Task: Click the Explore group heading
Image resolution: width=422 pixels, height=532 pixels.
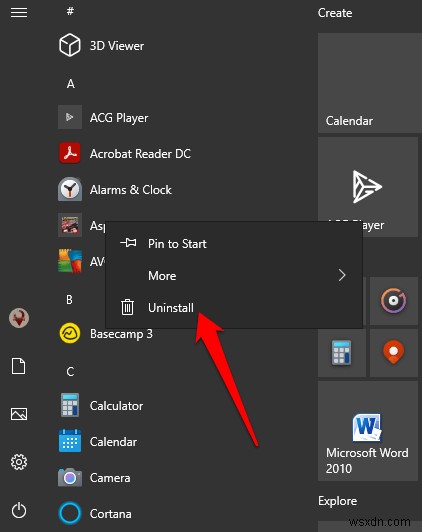Action: [x=338, y=501]
